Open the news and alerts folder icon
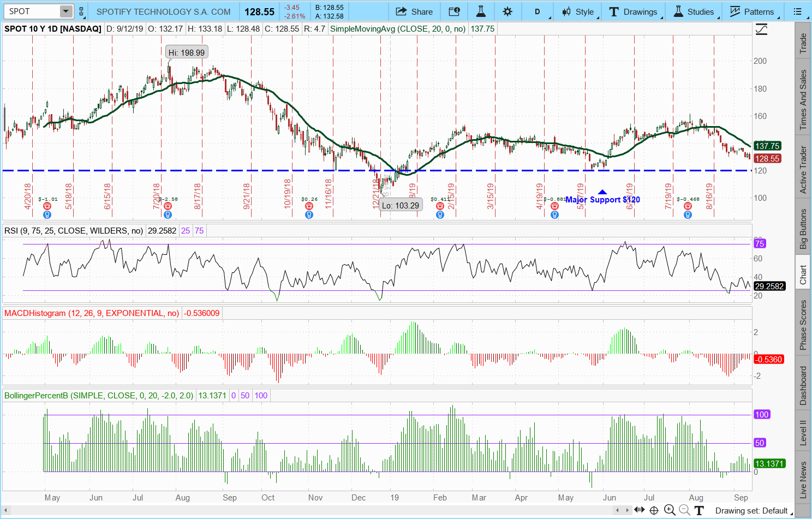812x519 pixels. point(454,11)
